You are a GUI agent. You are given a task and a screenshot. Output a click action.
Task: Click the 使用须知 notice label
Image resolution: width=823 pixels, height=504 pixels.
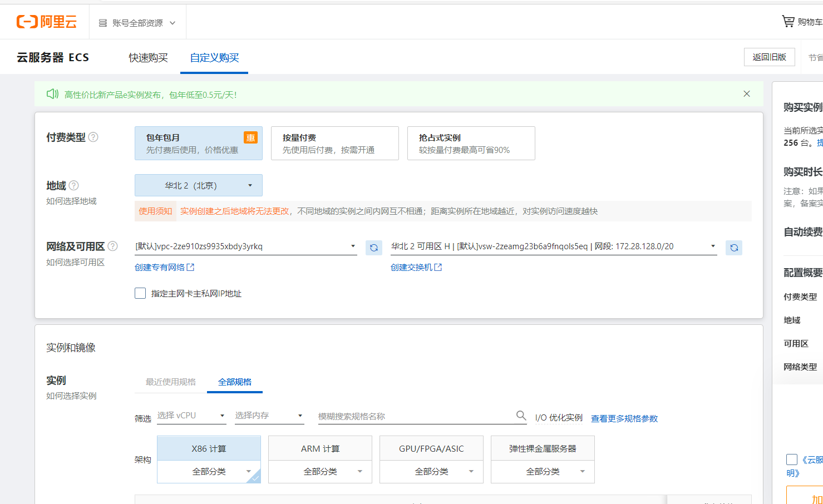point(155,211)
